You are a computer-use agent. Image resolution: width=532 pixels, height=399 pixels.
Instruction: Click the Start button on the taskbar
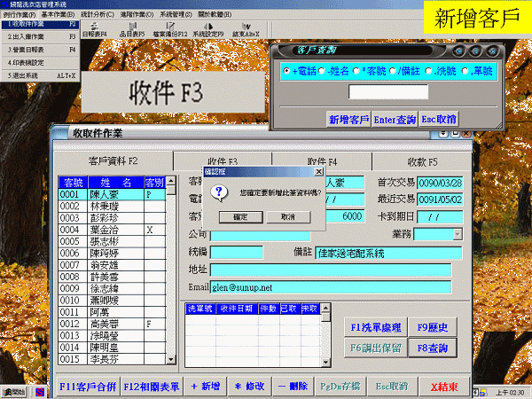pyautogui.click(x=12, y=392)
